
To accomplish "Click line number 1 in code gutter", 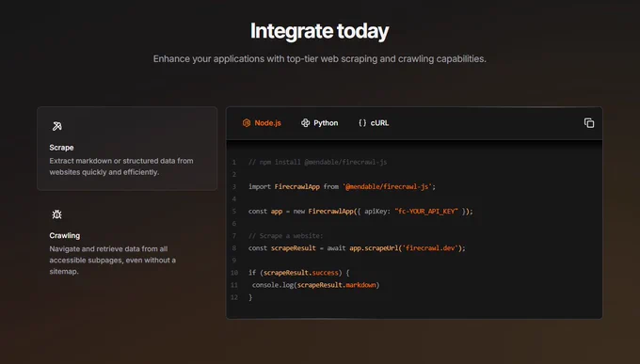I will (234, 162).
